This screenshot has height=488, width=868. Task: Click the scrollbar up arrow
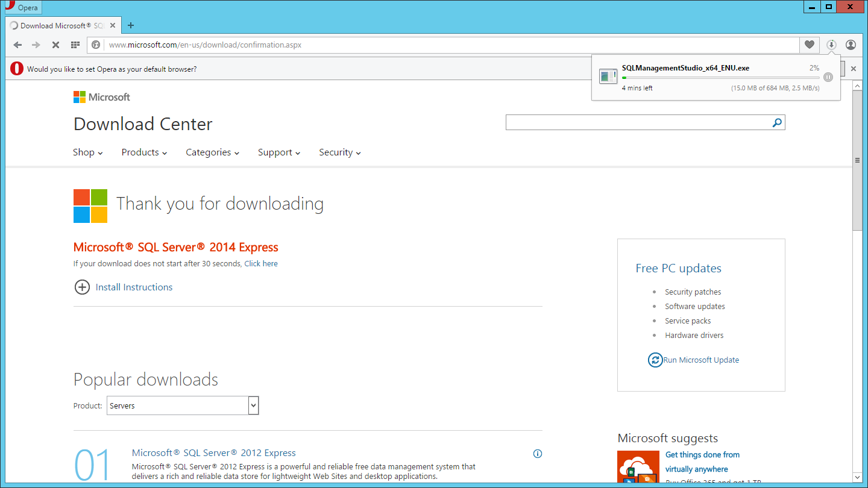[857, 86]
